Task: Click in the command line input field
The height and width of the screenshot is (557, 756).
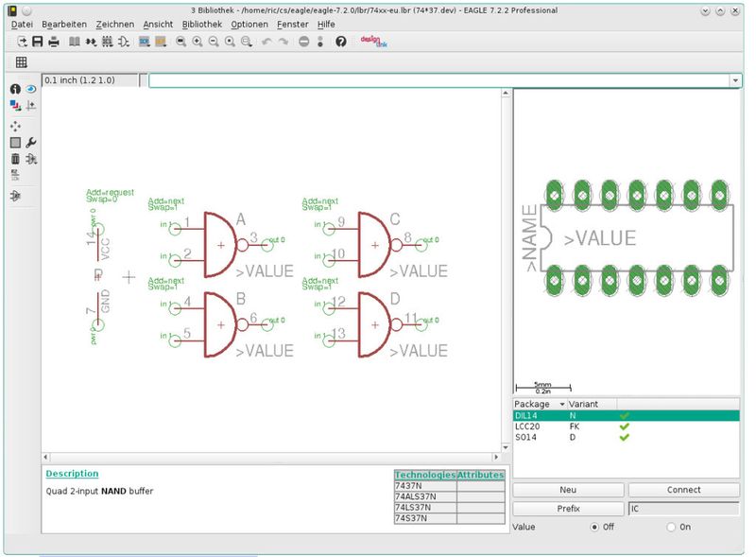Action: (439, 80)
